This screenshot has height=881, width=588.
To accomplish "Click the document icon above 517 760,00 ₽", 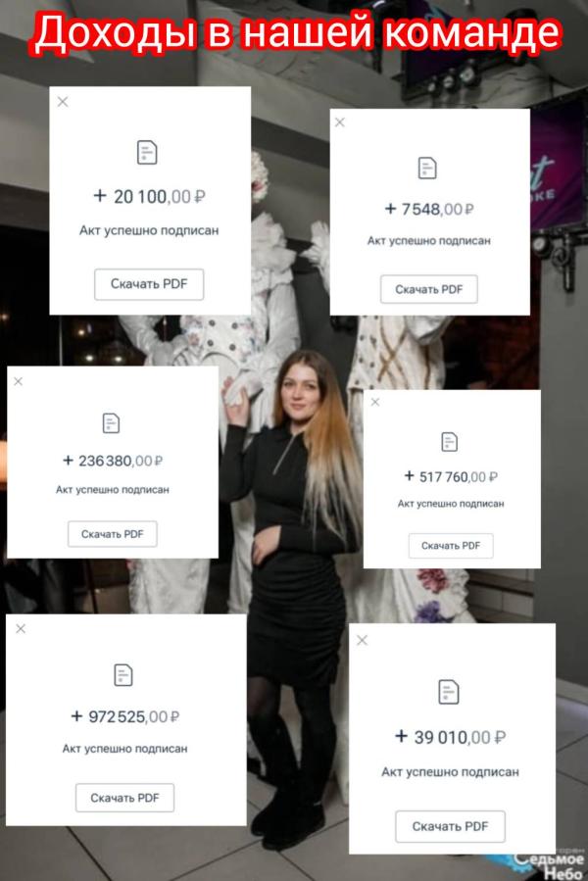I will coord(449,442).
